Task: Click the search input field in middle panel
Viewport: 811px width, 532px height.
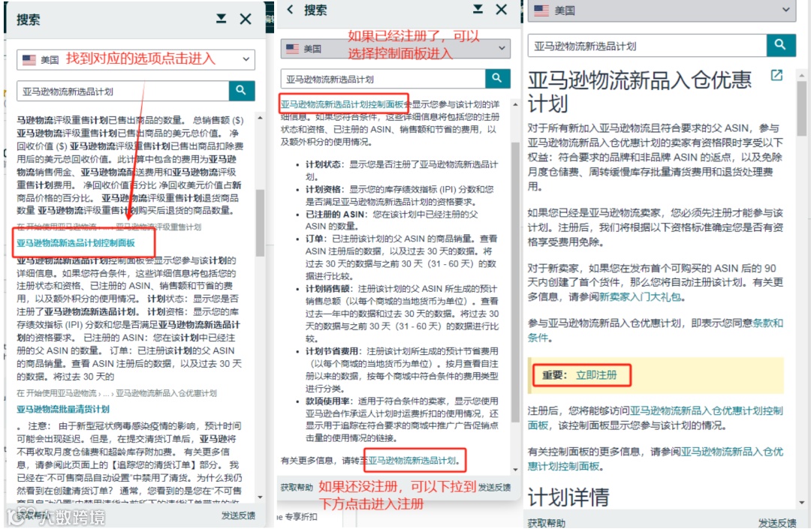Action: [383, 79]
